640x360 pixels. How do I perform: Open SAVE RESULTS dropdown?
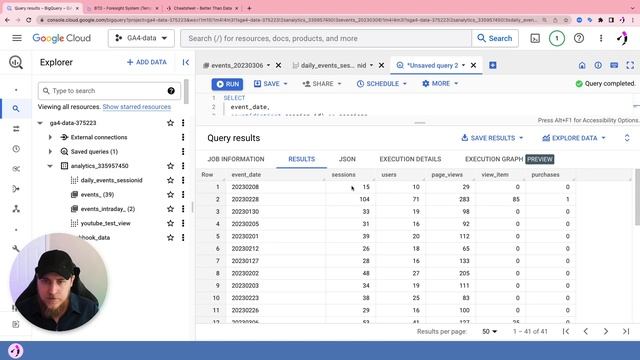[492, 138]
